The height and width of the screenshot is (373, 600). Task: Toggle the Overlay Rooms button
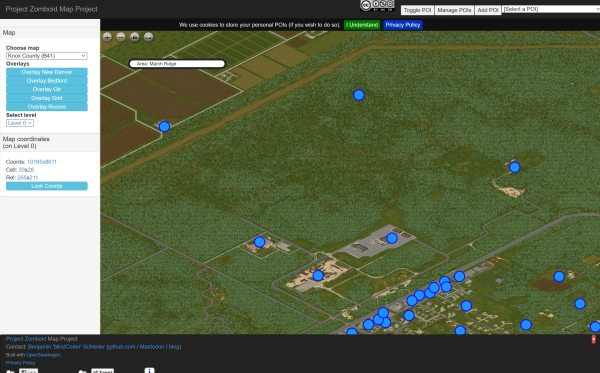tap(47, 107)
